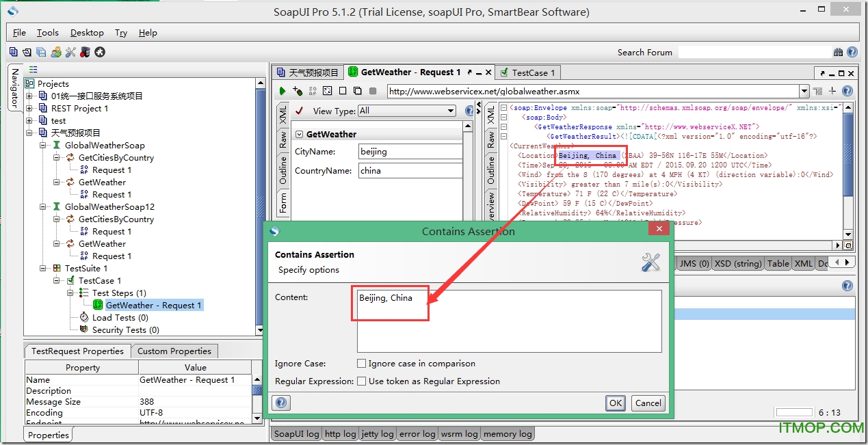Click the round black gear toolbar icon

pos(100,52)
